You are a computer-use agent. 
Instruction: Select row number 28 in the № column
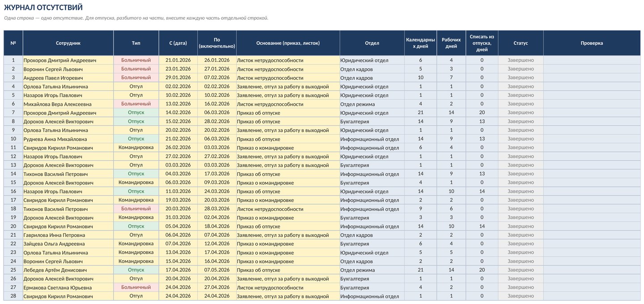click(x=13, y=296)
